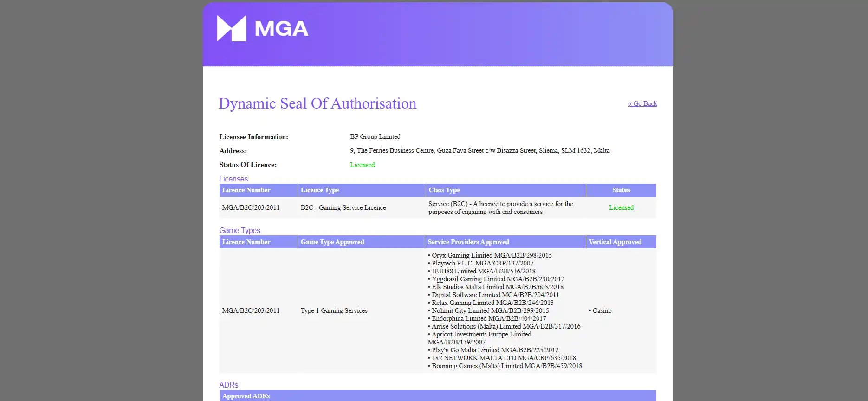The height and width of the screenshot is (401, 868).
Task: Click the HUB88 Limited provider entry
Action: pos(482,271)
